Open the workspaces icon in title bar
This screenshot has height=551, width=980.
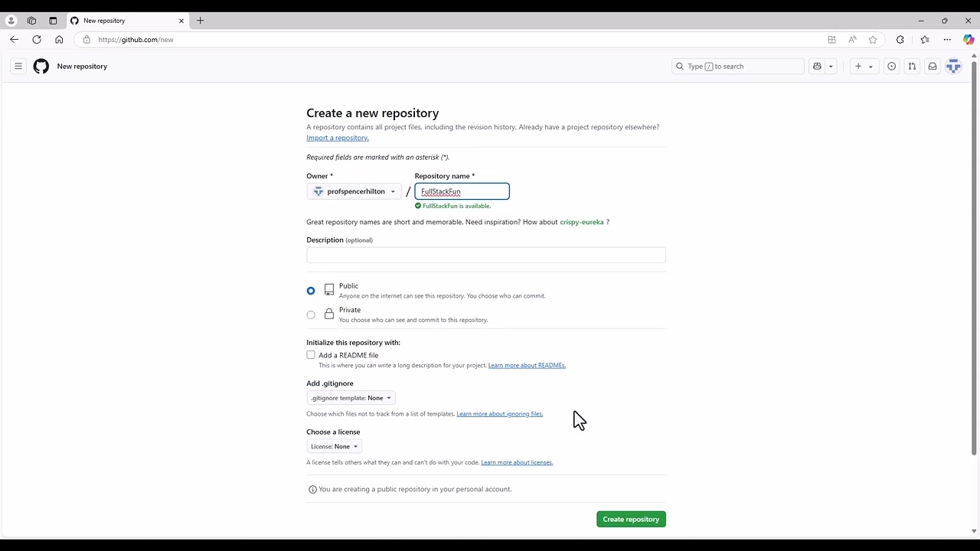click(31, 21)
